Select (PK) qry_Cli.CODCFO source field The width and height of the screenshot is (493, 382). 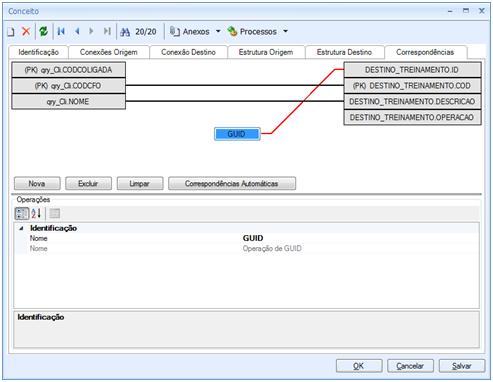(x=69, y=86)
